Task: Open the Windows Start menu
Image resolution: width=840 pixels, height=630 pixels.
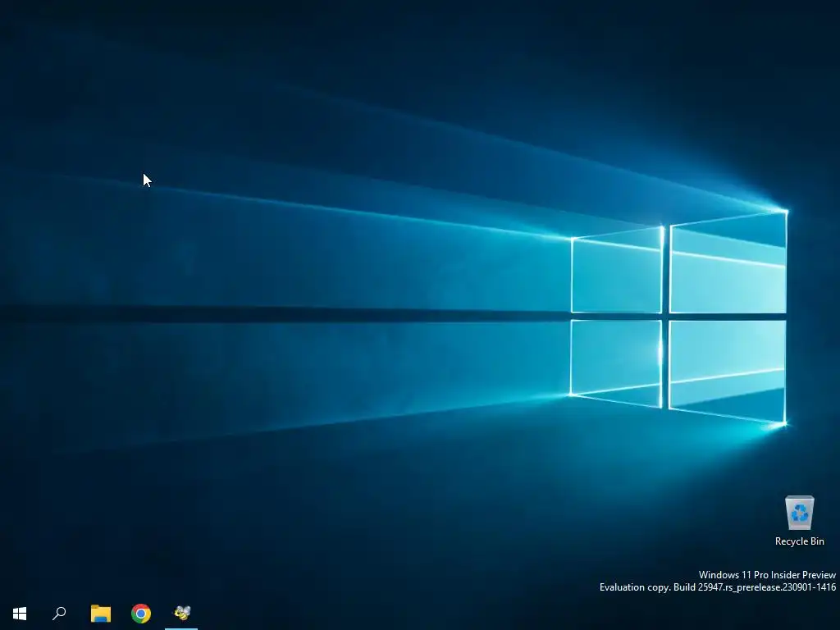Action: (20, 614)
